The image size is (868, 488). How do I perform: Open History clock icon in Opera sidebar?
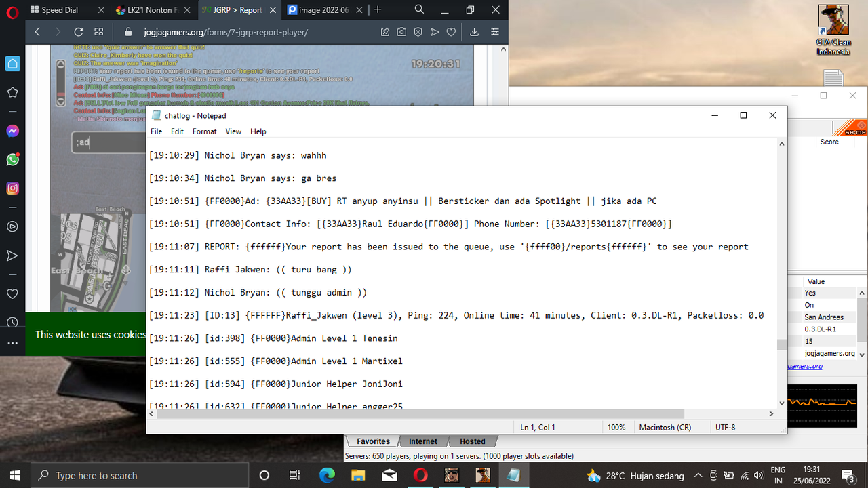click(x=12, y=322)
